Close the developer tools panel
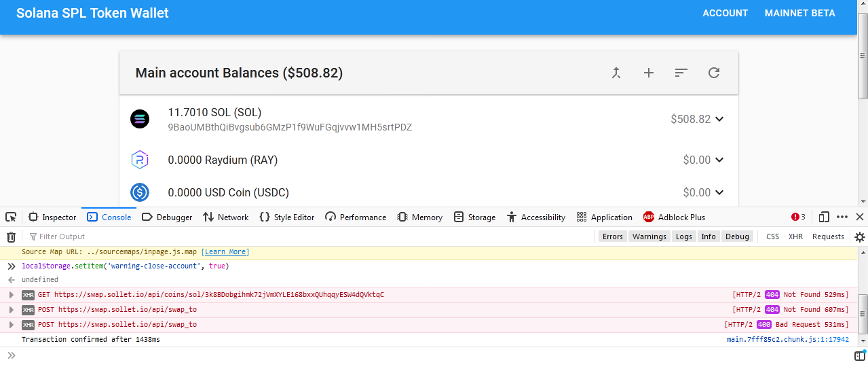The height and width of the screenshot is (369, 868). [x=859, y=217]
